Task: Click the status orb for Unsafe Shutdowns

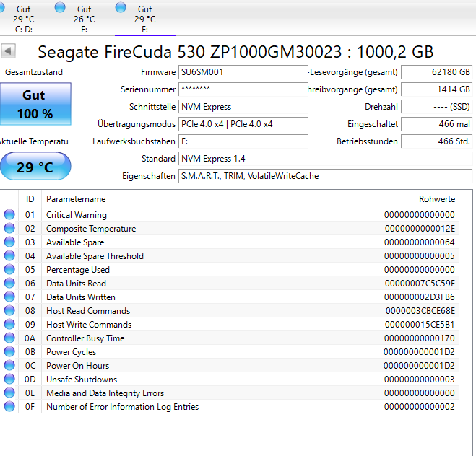Action: click(x=9, y=379)
